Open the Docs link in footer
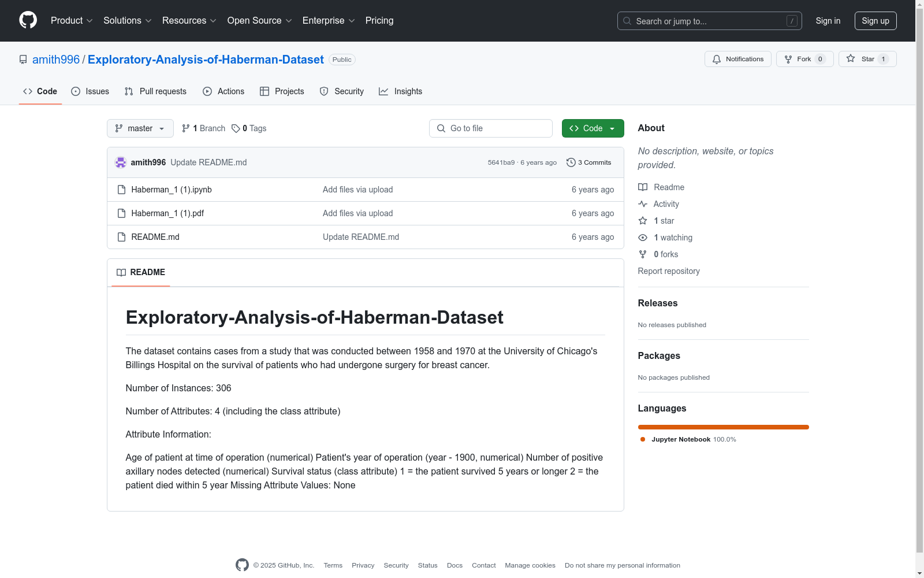This screenshot has width=924, height=578. (454, 565)
